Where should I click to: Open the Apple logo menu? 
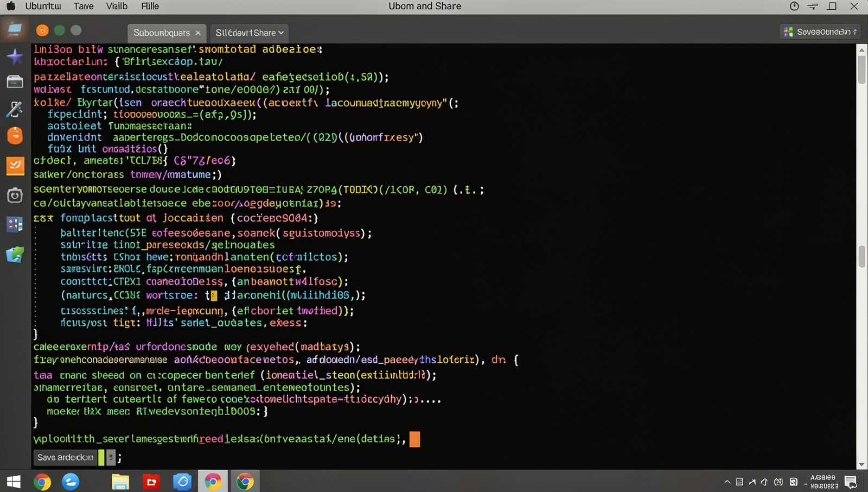click(10, 6)
